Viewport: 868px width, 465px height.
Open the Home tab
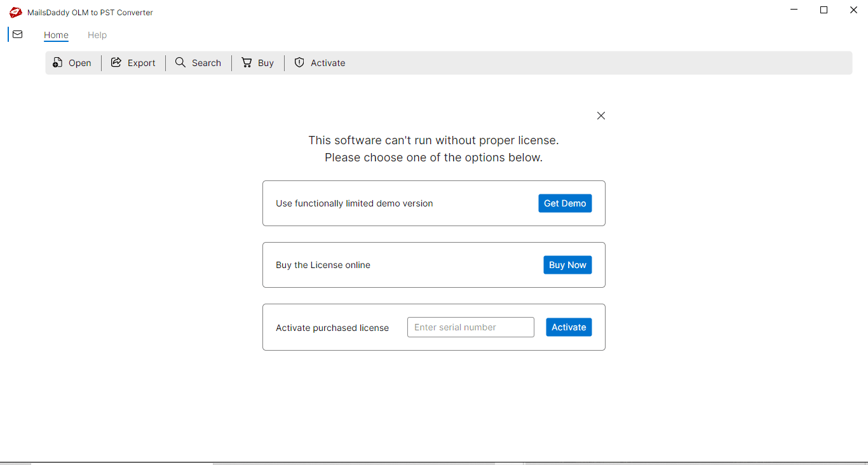[56, 35]
